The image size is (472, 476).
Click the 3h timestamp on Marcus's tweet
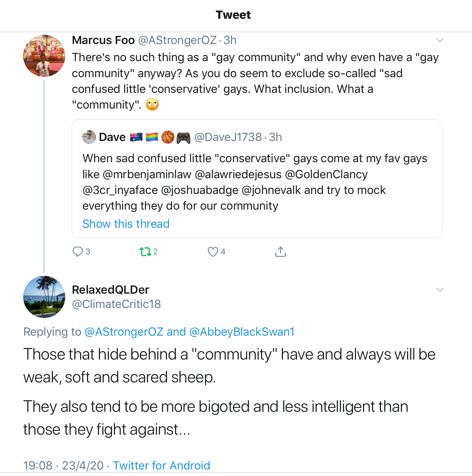[x=230, y=40]
